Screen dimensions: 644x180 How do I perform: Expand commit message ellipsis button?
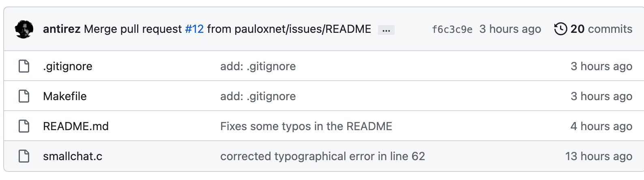point(386,30)
